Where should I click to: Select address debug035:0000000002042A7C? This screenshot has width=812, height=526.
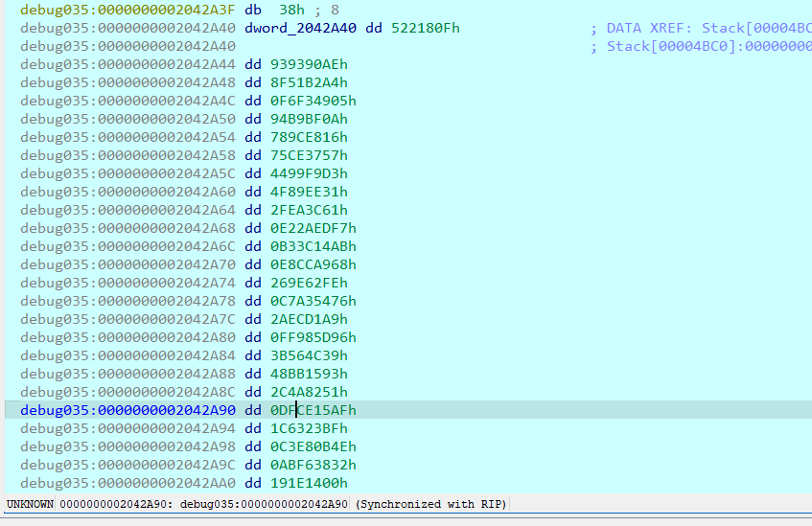point(128,319)
